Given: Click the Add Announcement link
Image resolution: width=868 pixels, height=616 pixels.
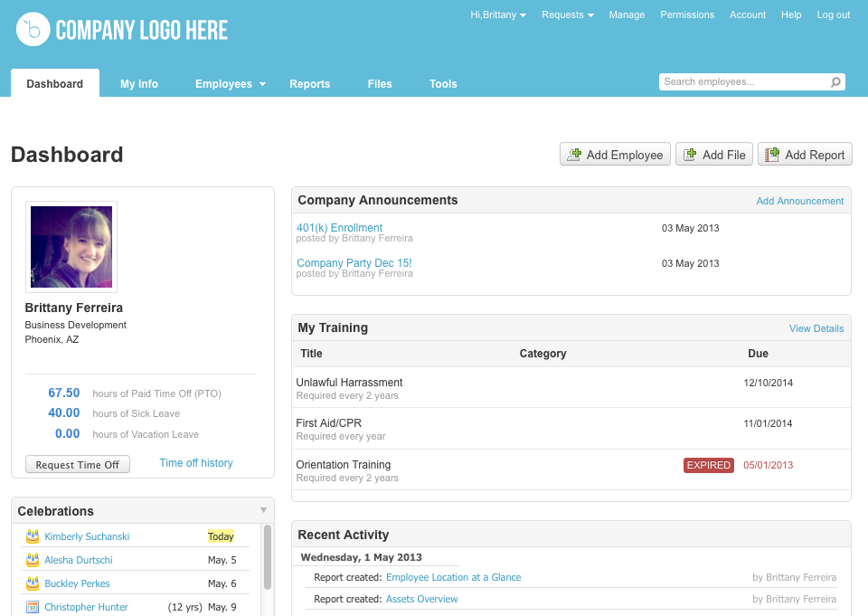Looking at the screenshot, I should [x=799, y=201].
